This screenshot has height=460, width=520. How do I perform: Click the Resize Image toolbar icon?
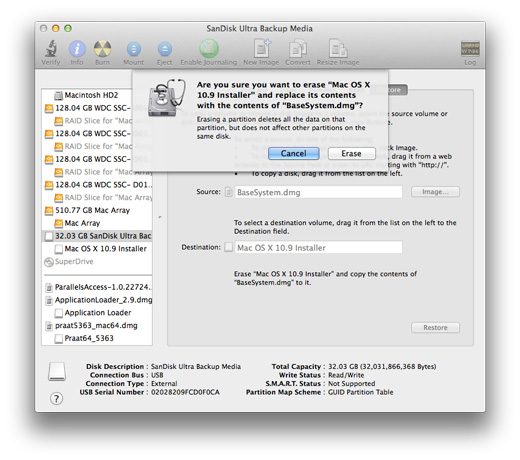pyautogui.click(x=338, y=48)
